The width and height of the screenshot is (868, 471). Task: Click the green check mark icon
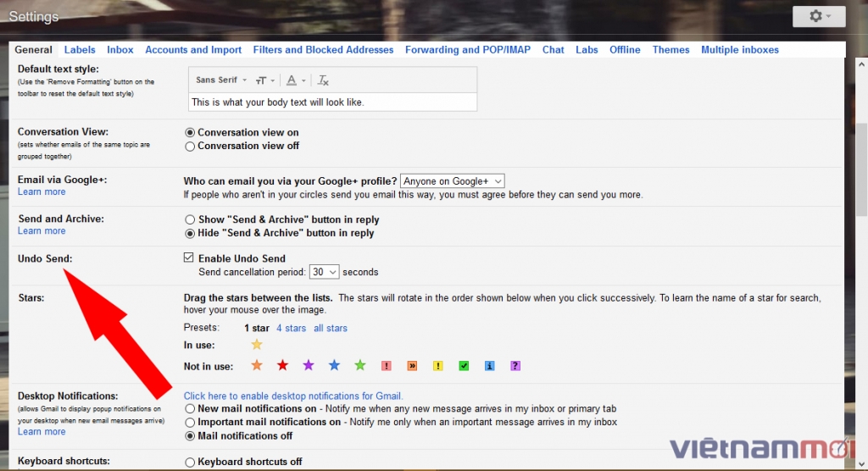point(464,366)
